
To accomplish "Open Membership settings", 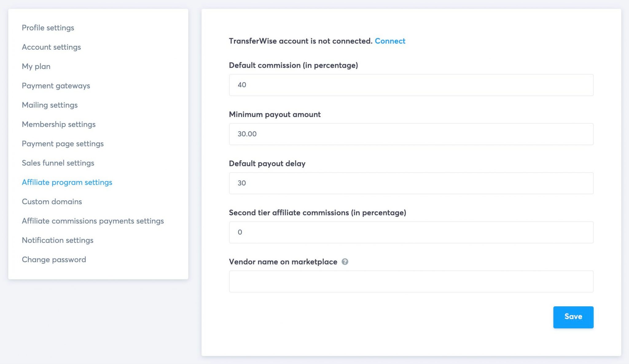I will [59, 124].
